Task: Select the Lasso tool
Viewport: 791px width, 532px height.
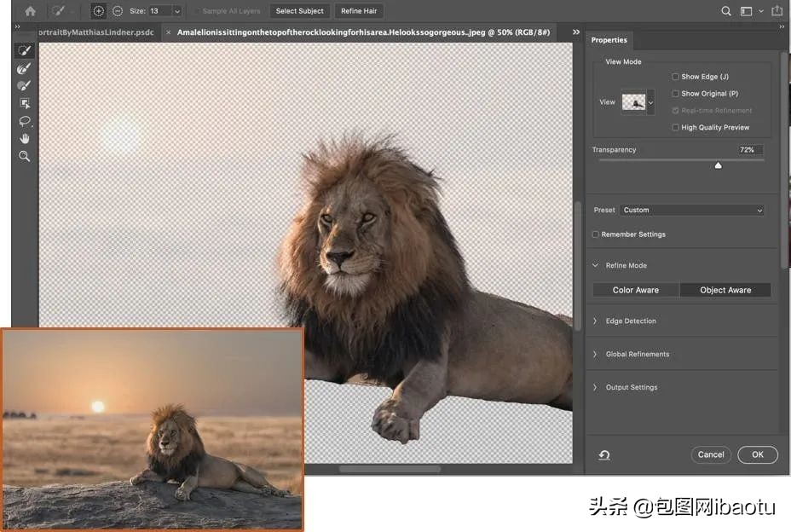Action: pyautogui.click(x=24, y=120)
